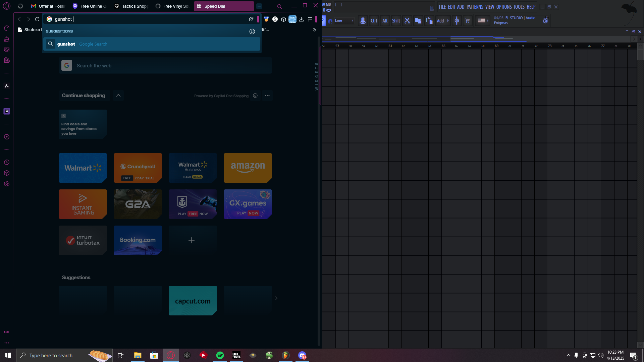Click the paste icon in FL Studio toolbar
Viewport: 644px width, 362px height.
(429, 21)
